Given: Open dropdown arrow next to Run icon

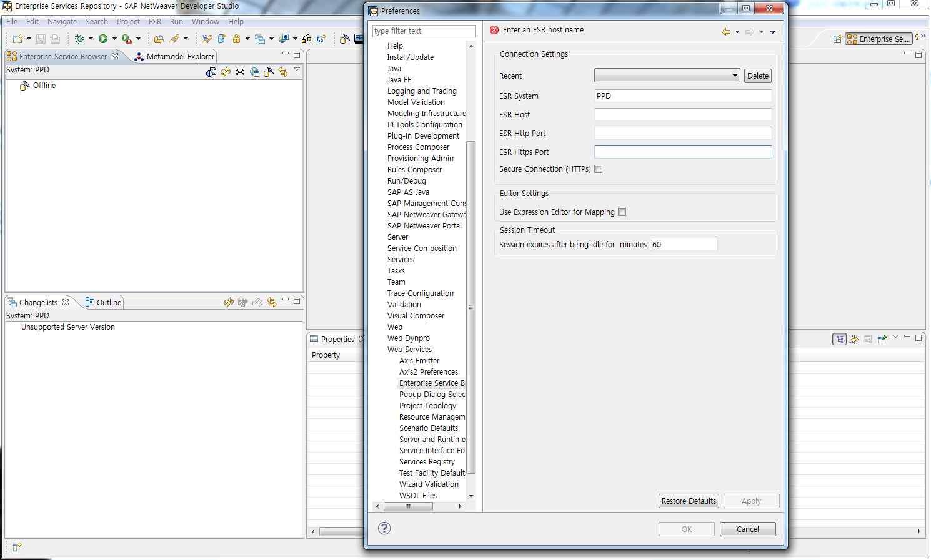Looking at the screenshot, I should 114,39.
